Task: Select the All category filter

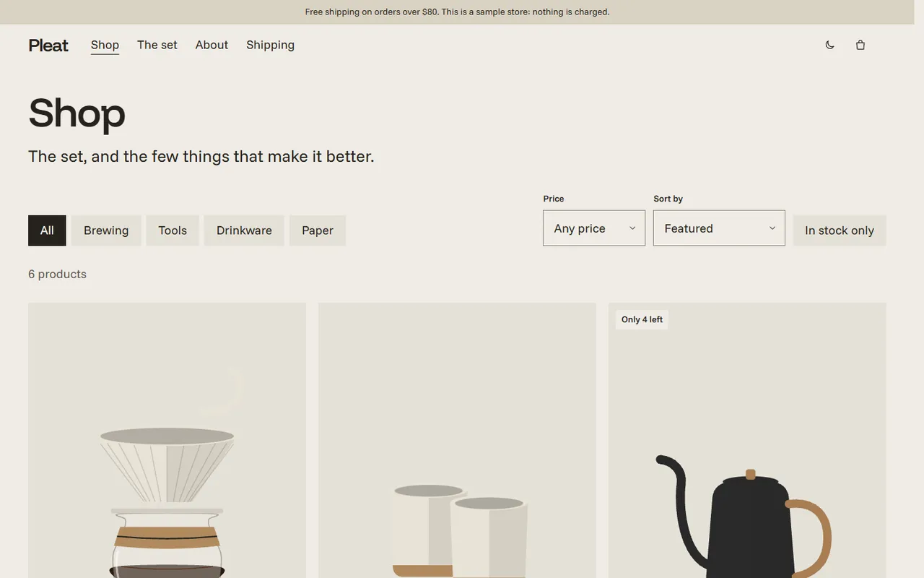Action: [x=47, y=230]
